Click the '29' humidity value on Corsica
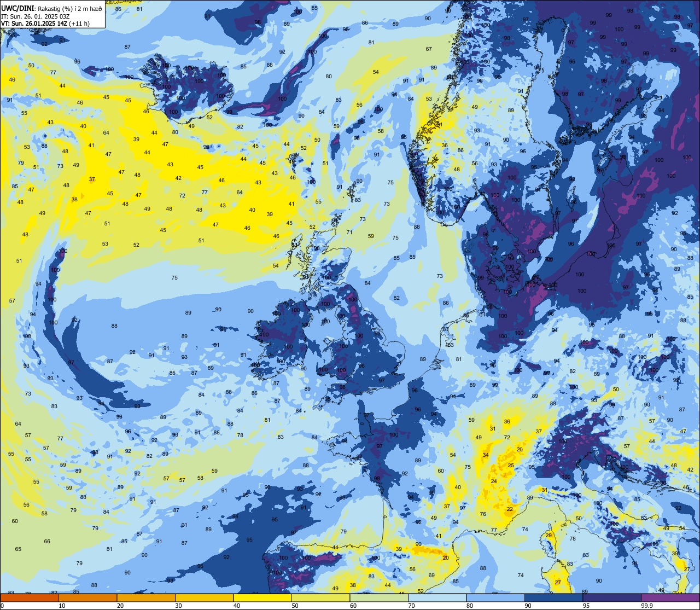 click(x=549, y=535)
